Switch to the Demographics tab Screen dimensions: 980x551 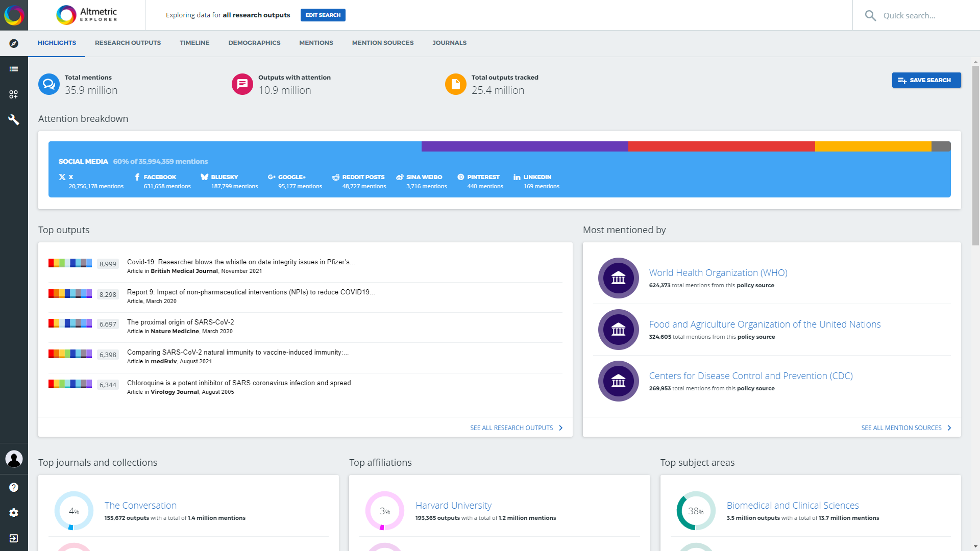point(254,43)
